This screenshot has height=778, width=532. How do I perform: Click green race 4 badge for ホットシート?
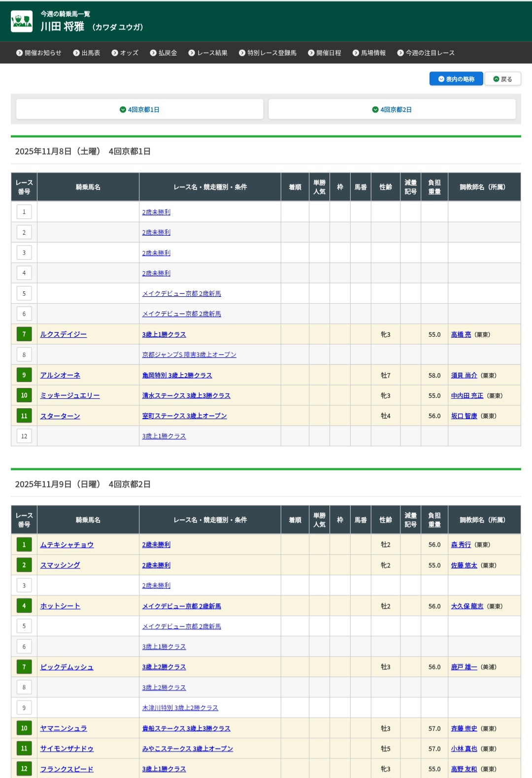24,606
